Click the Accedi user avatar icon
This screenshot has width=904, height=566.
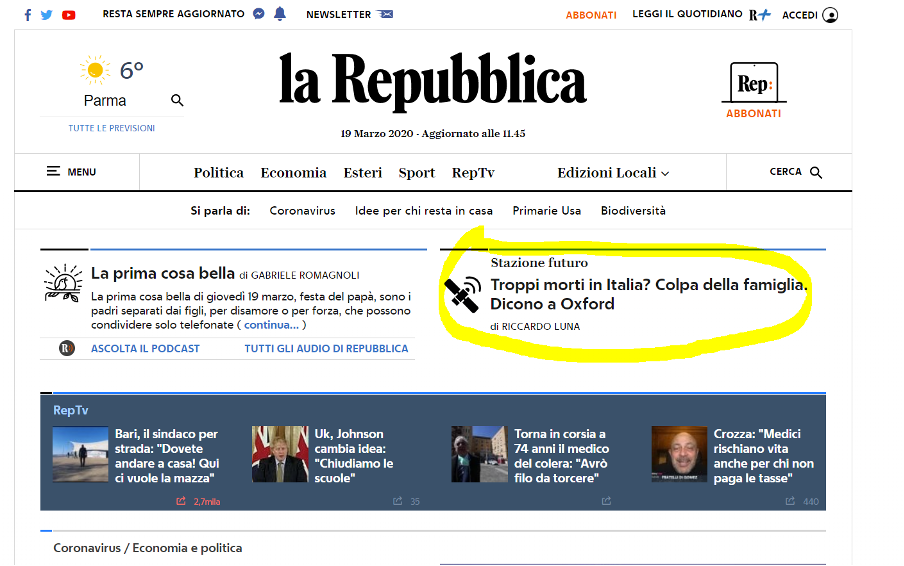point(830,15)
